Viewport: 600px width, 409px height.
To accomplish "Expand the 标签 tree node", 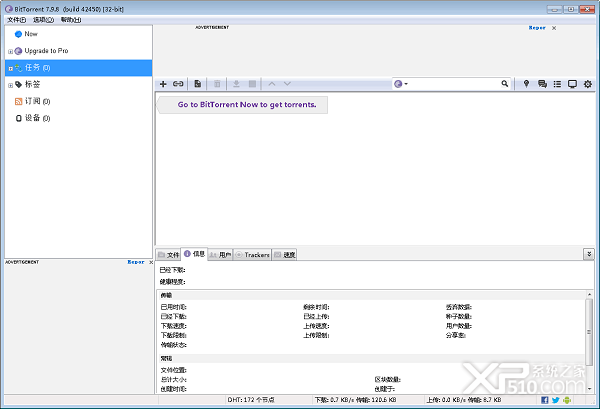I will tap(10, 85).
